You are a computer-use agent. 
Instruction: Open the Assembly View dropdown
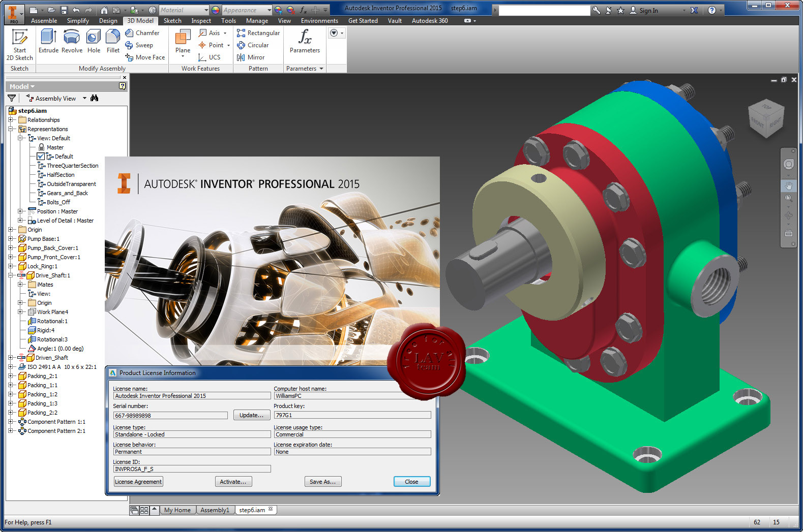point(84,98)
